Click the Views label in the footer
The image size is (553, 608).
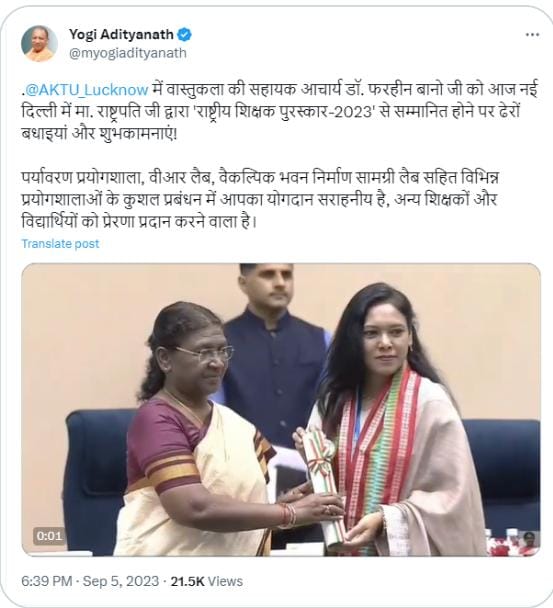225,581
